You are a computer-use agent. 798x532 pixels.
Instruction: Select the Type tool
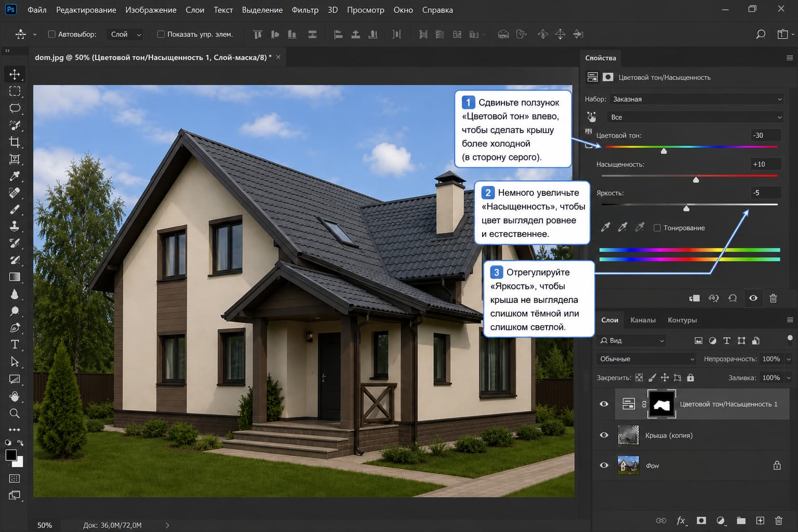click(15, 344)
